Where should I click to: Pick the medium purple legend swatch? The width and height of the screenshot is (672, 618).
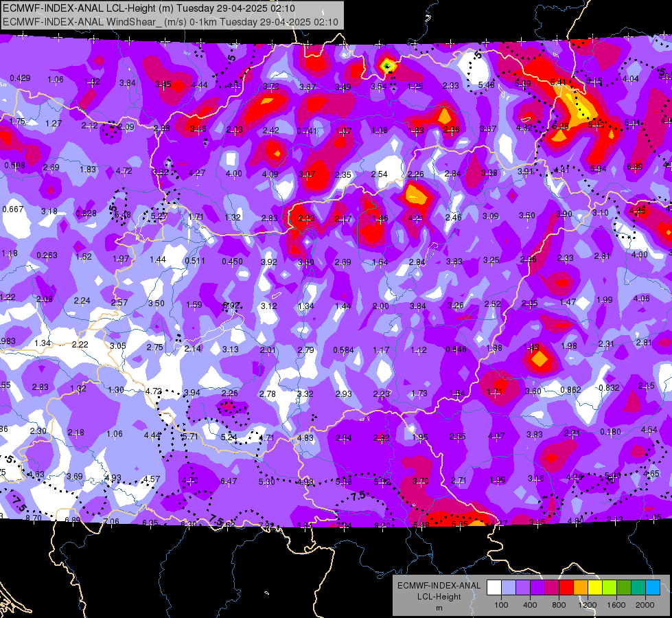[x=523, y=588]
